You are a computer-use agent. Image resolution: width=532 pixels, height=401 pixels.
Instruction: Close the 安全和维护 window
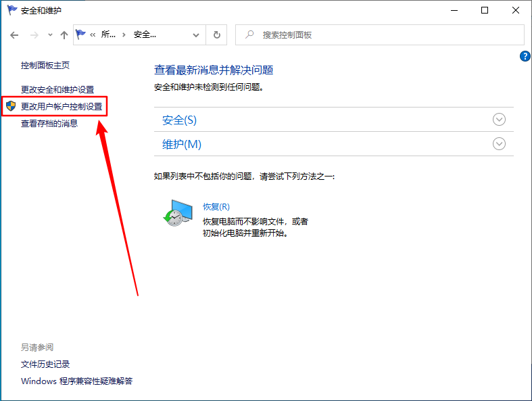[x=515, y=11]
